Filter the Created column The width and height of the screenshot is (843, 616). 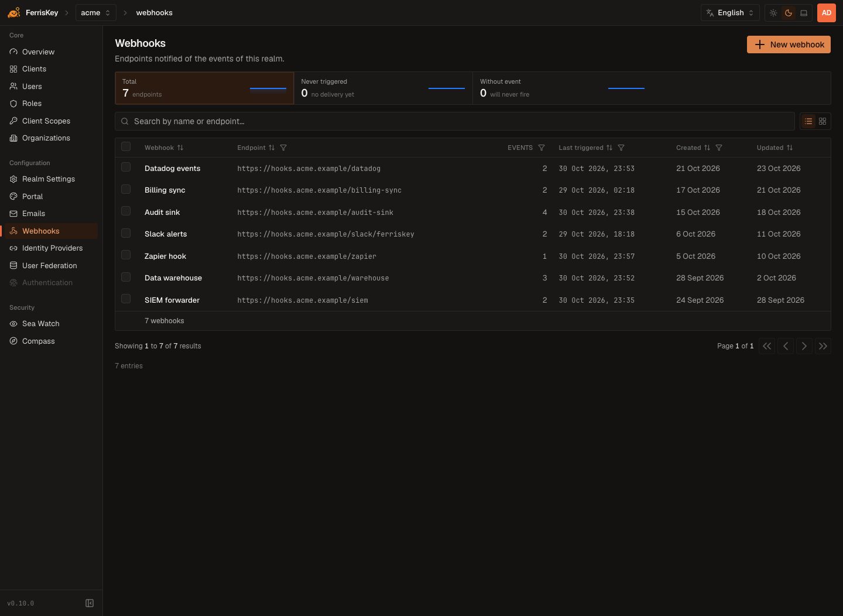click(x=719, y=148)
